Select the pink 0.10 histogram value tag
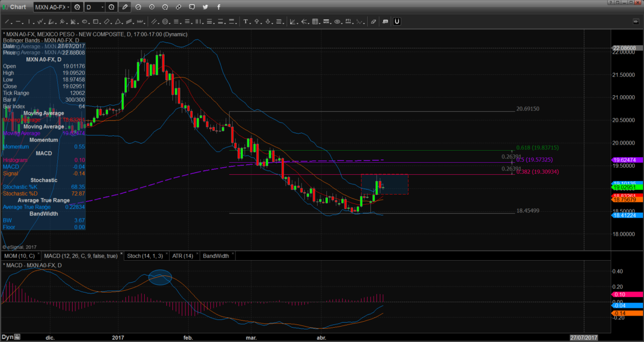 pyautogui.click(x=627, y=294)
